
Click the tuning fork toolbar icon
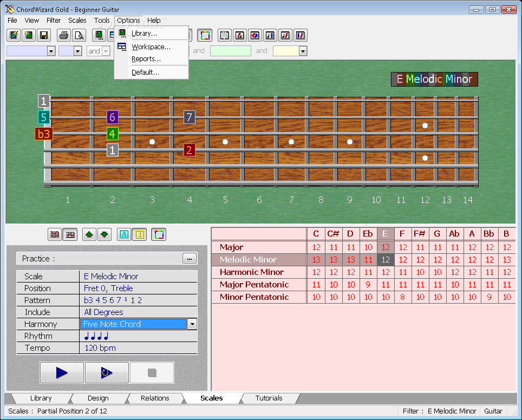[x=224, y=35]
